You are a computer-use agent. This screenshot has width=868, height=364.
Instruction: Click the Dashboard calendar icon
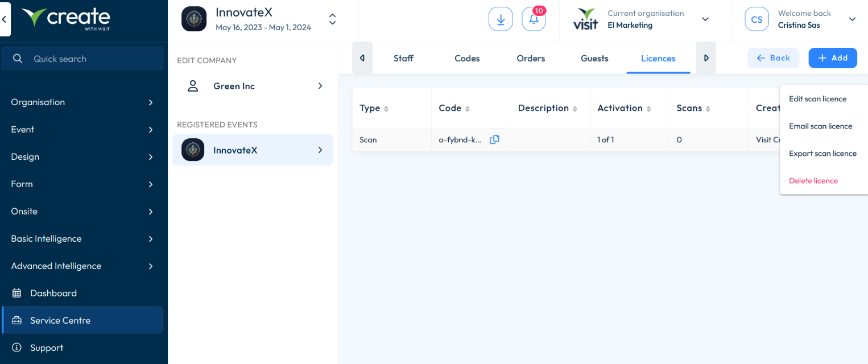point(16,293)
